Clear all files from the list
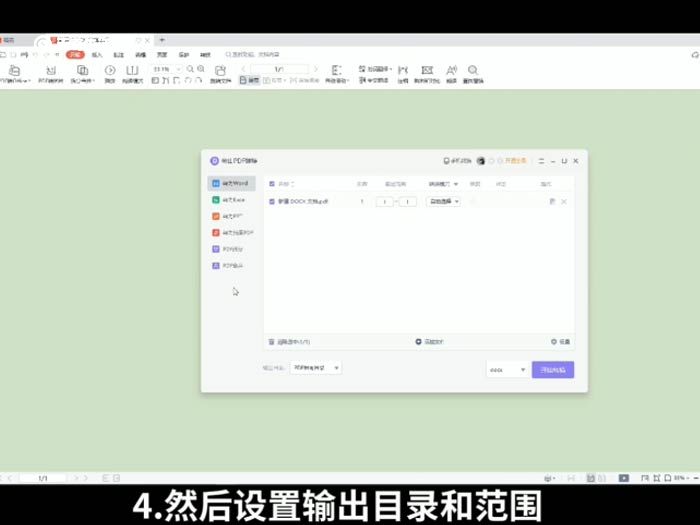 289,342
